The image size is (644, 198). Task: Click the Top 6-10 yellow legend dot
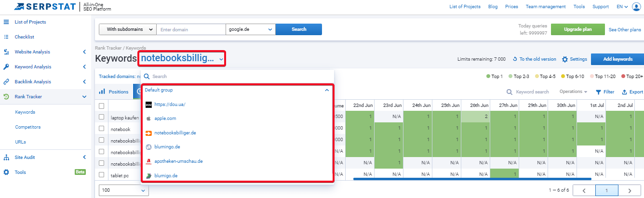coord(562,76)
